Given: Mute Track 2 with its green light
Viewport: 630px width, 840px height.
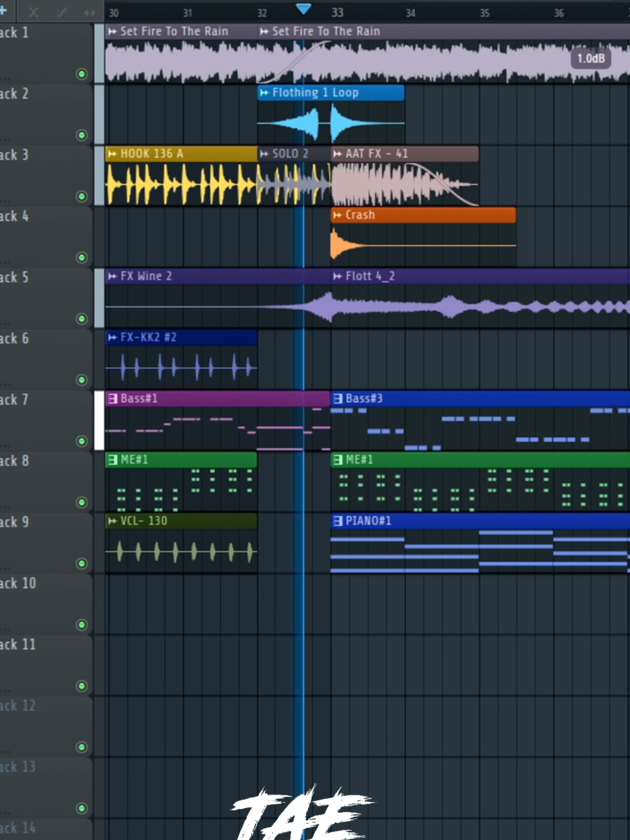Looking at the screenshot, I should pos(81,135).
